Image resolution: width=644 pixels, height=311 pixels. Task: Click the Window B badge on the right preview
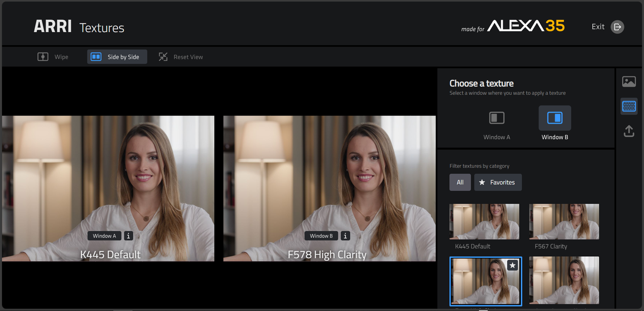(321, 236)
